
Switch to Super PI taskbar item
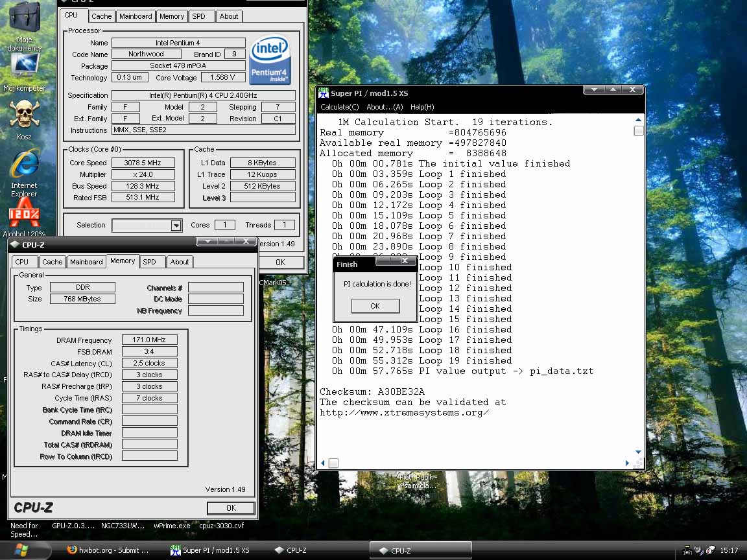point(210,550)
